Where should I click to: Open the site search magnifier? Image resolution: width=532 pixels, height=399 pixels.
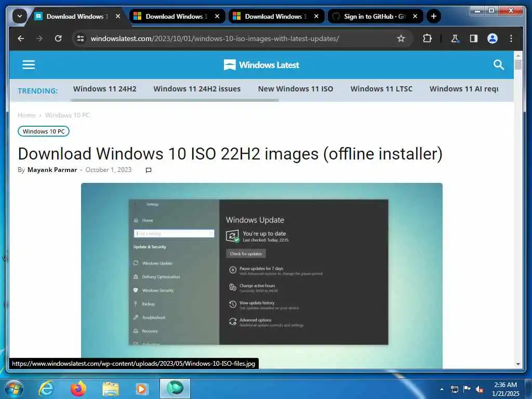498,64
